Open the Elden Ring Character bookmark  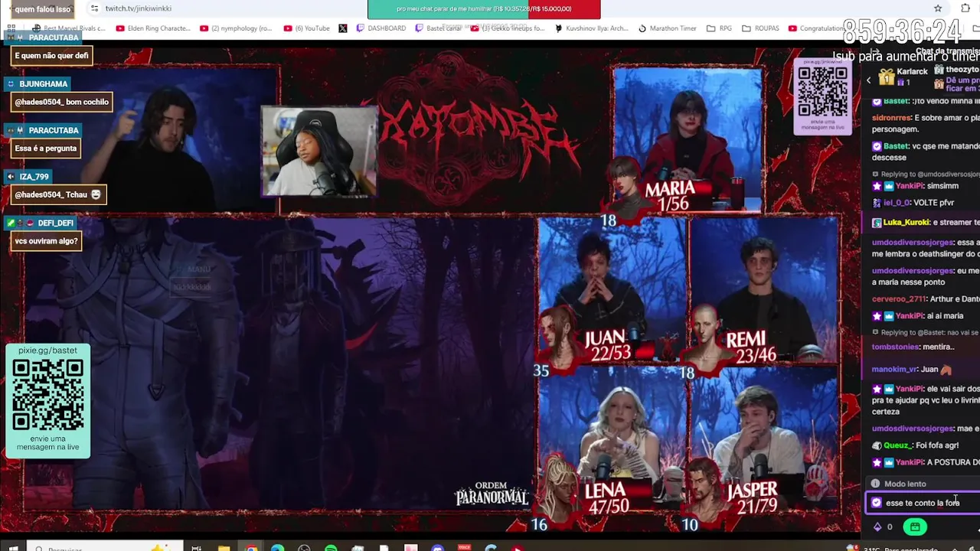click(152, 28)
